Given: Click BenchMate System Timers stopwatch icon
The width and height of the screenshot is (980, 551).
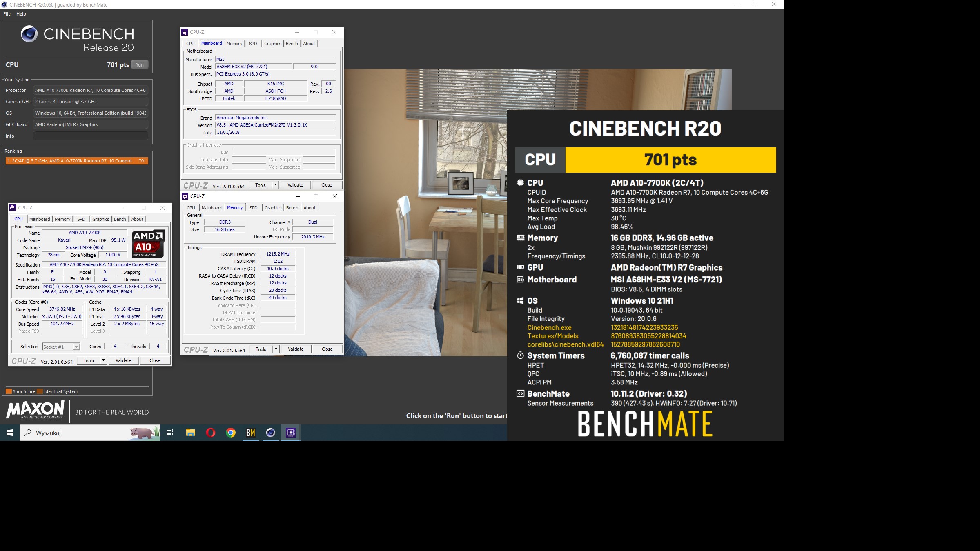Looking at the screenshot, I should (x=520, y=355).
